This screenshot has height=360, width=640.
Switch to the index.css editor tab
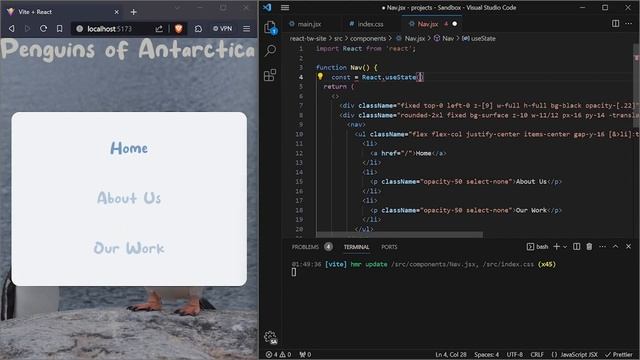tap(366, 24)
